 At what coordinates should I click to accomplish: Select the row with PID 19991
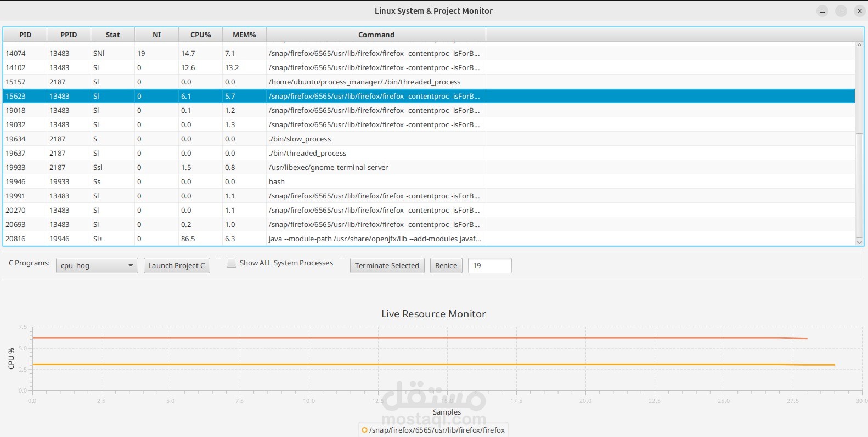click(429, 196)
